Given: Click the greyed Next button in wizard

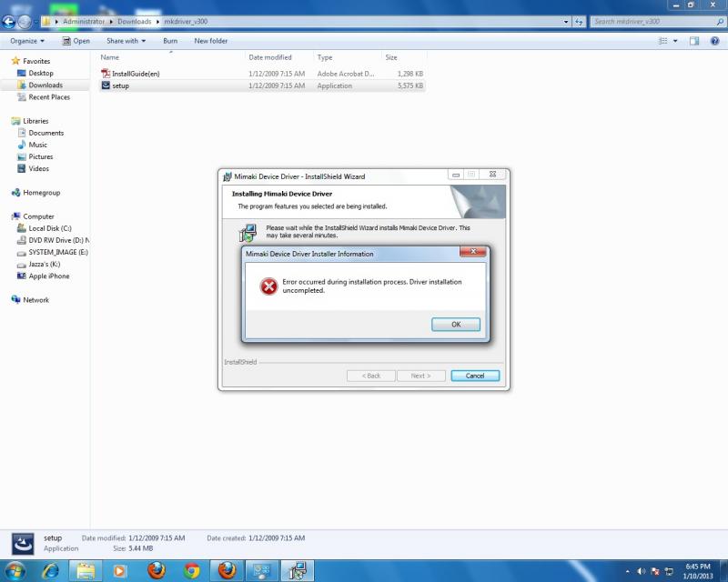Looking at the screenshot, I should 421,376.
